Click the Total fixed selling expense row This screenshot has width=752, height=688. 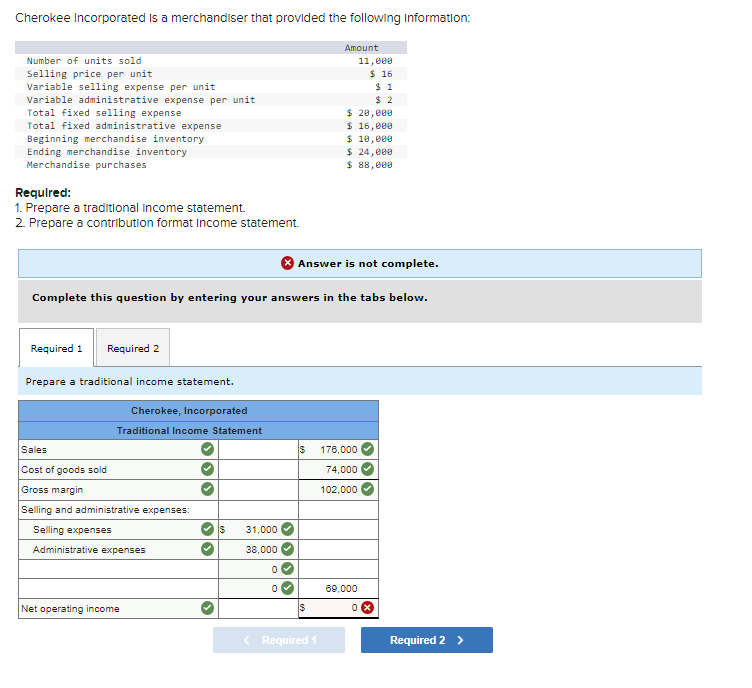(x=211, y=113)
